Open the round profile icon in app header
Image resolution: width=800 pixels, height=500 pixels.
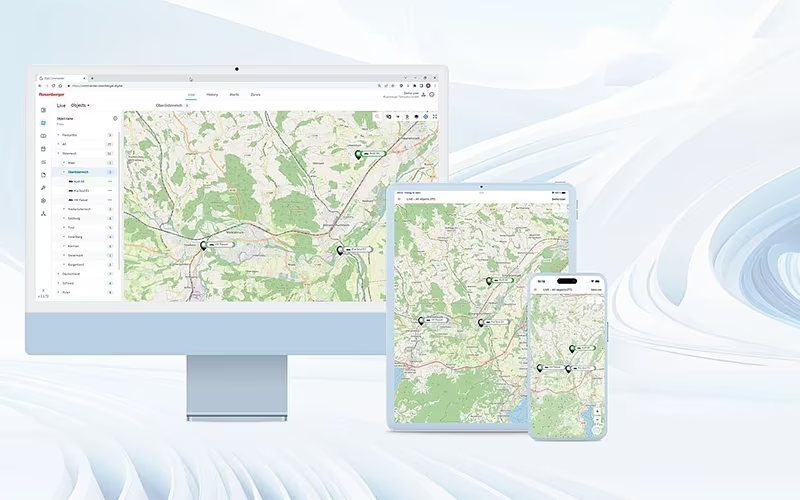(x=432, y=94)
